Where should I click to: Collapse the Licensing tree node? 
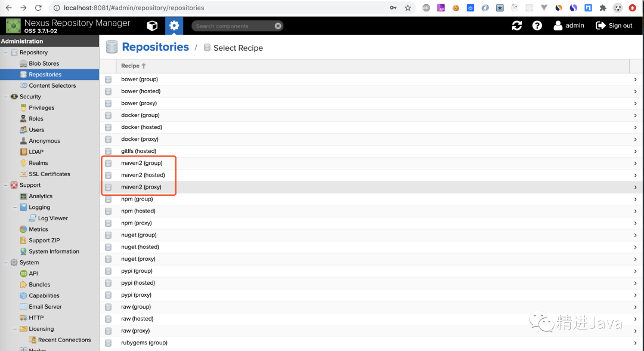point(15,329)
